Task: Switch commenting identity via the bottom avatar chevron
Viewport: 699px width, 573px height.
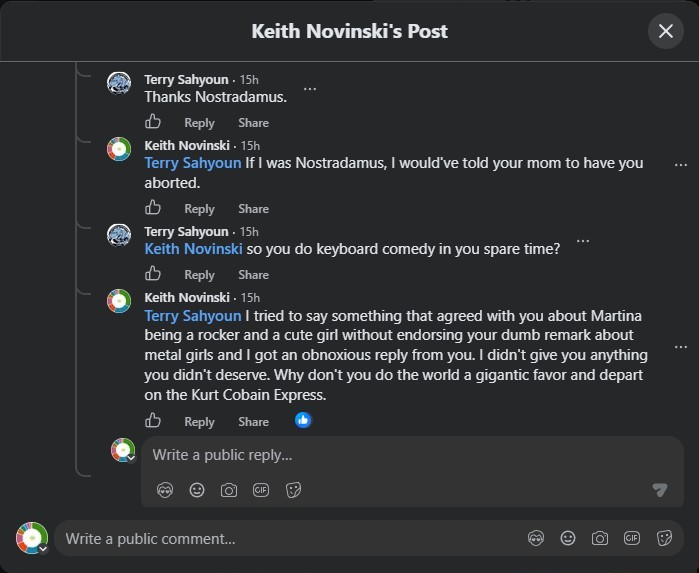Action: point(43,549)
